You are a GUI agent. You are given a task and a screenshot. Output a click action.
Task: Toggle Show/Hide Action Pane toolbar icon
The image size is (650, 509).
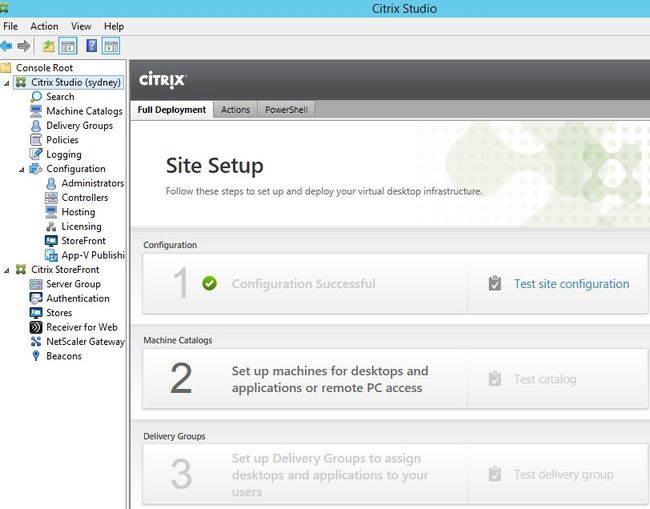(x=111, y=46)
